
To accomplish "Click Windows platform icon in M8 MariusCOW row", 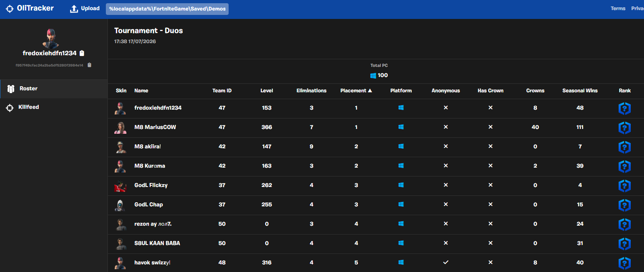I will click(x=401, y=127).
